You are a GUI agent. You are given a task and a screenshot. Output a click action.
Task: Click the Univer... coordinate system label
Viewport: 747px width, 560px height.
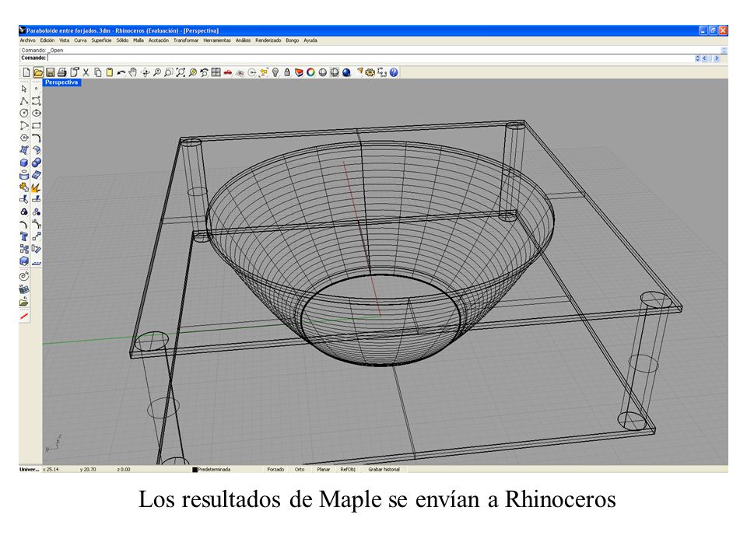(30, 470)
